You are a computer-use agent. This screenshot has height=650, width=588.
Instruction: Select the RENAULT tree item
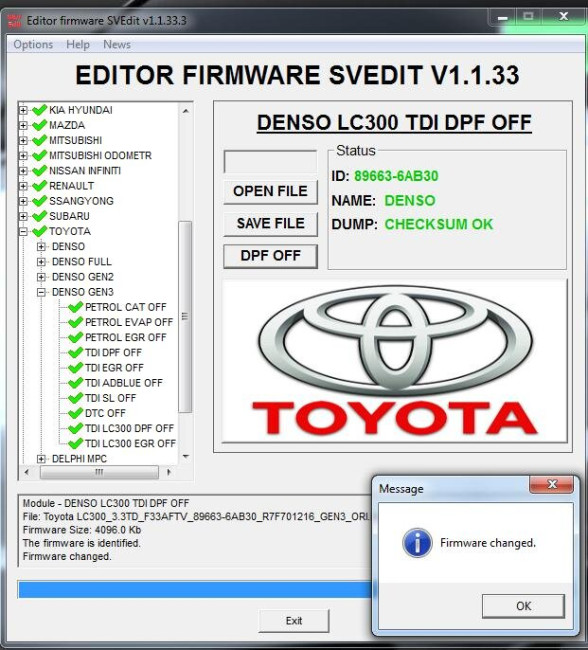(x=71, y=186)
